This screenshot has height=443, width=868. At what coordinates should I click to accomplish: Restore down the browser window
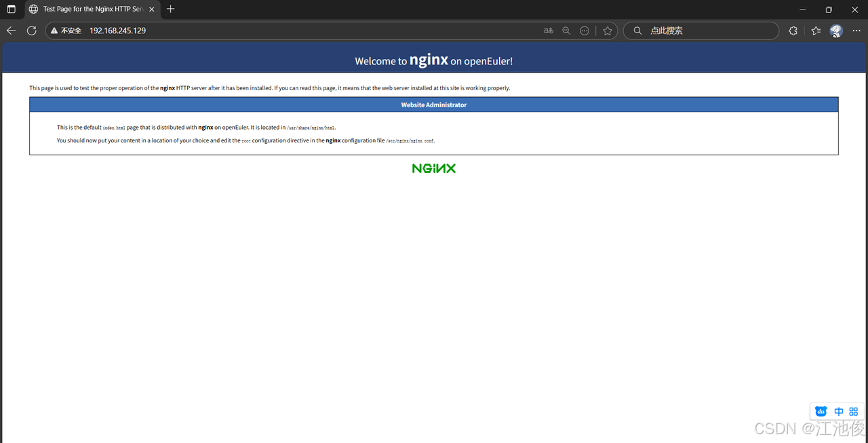tap(829, 9)
